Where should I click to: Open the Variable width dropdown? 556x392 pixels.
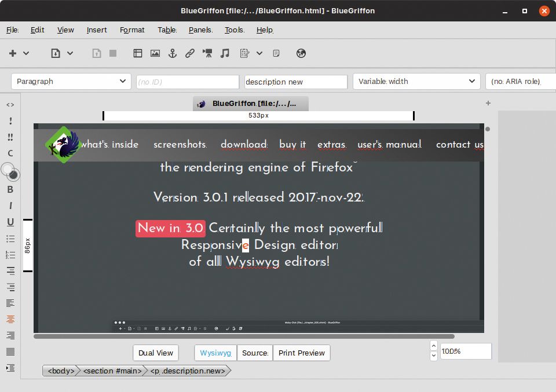click(x=416, y=81)
